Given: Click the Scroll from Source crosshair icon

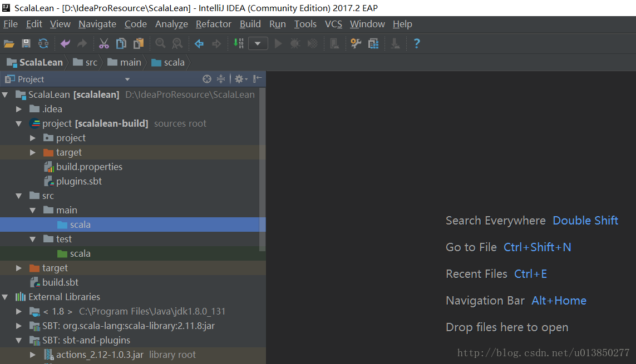Looking at the screenshot, I should [207, 79].
